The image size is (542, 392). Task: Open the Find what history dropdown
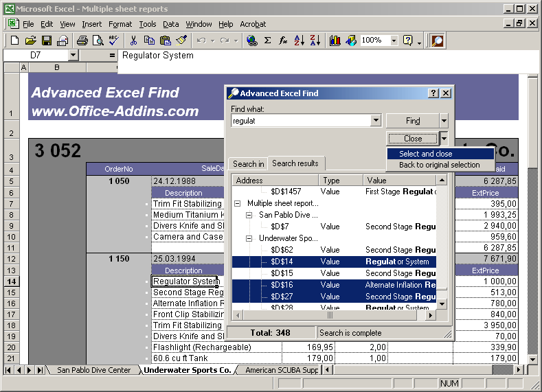(x=376, y=121)
